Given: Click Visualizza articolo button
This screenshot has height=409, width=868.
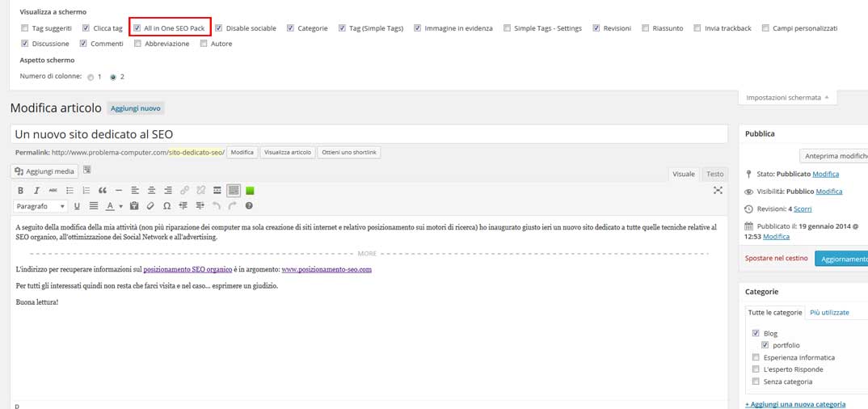Looking at the screenshot, I should coord(288,152).
